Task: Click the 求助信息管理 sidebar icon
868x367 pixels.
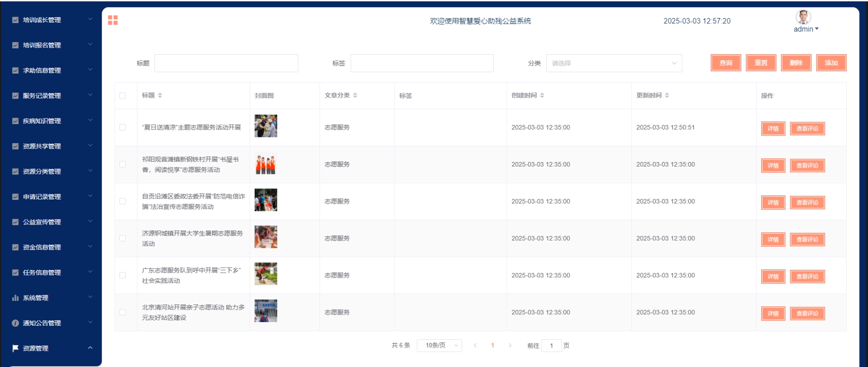Action: pos(15,70)
